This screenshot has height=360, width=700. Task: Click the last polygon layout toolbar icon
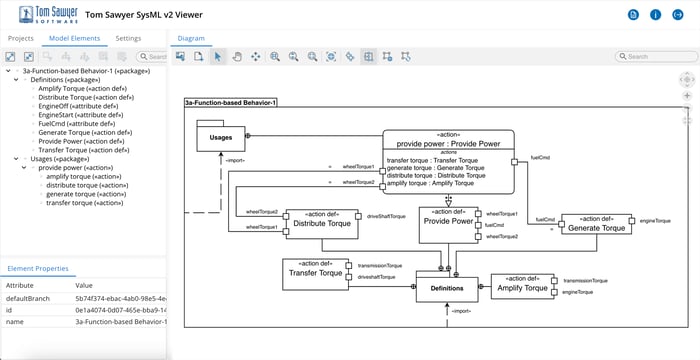tap(406, 56)
